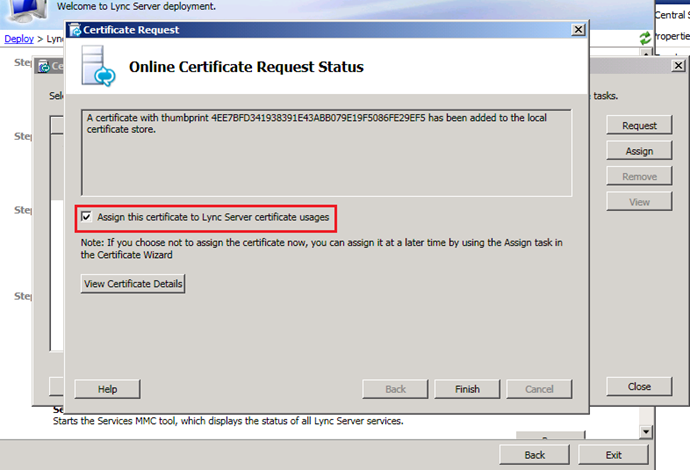690x470 pixels.
Task: Click the Certificate Request title bar icon
Action: [x=75, y=30]
